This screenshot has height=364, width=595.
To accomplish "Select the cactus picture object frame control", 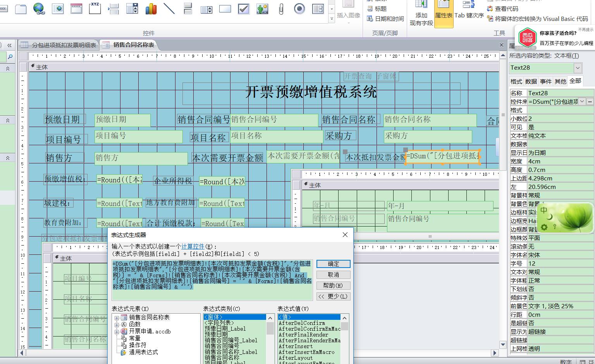I will coord(262,9).
